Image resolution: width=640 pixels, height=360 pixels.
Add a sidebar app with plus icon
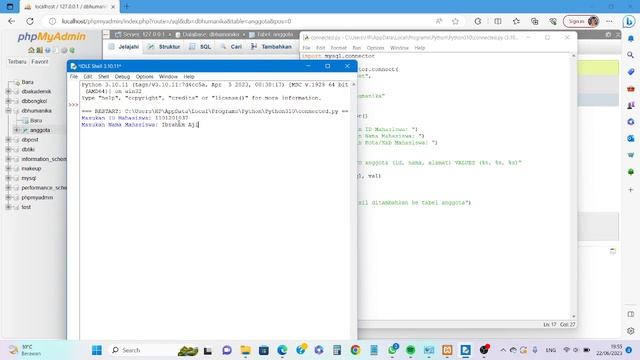631,190
